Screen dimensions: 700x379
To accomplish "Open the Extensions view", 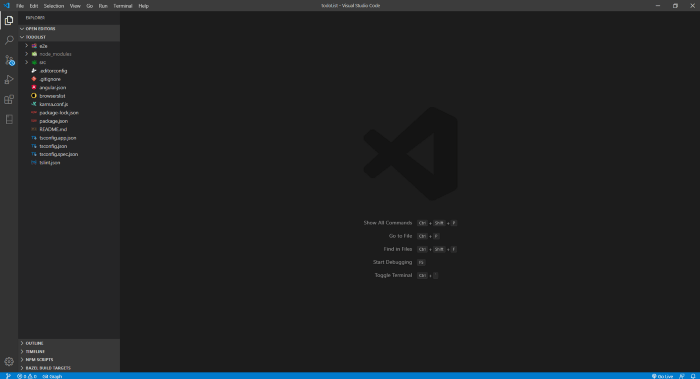I will pos(9,99).
